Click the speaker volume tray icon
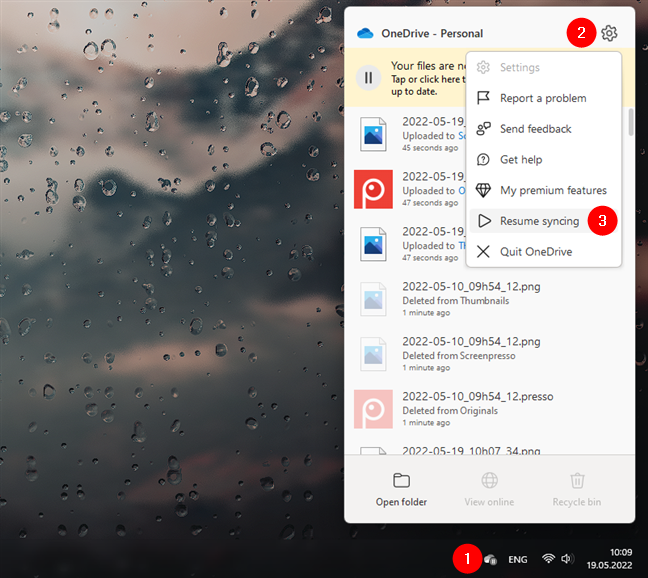This screenshot has width=648, height=578. (x=567, y=559)
